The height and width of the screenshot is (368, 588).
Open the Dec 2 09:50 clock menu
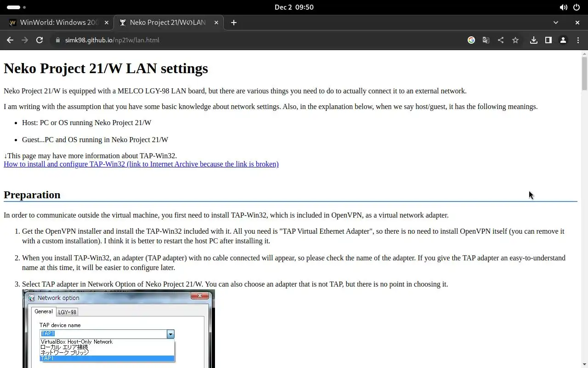click(294, 7)
